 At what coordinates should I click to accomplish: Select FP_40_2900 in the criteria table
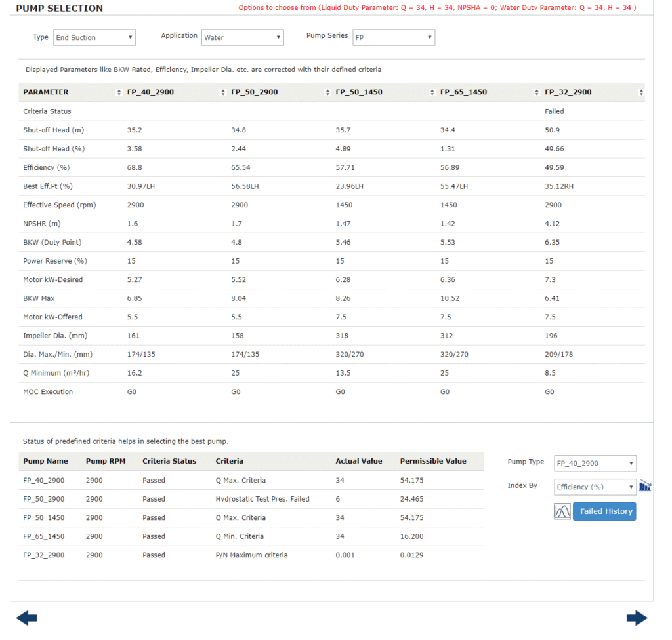click(44, 480)
